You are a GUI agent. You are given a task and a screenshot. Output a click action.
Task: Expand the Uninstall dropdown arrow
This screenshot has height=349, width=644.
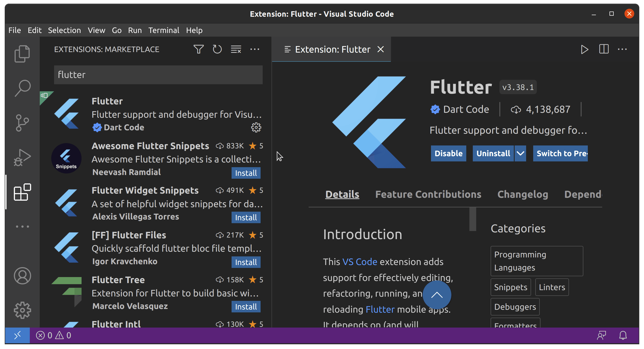[x=520, y=153]
